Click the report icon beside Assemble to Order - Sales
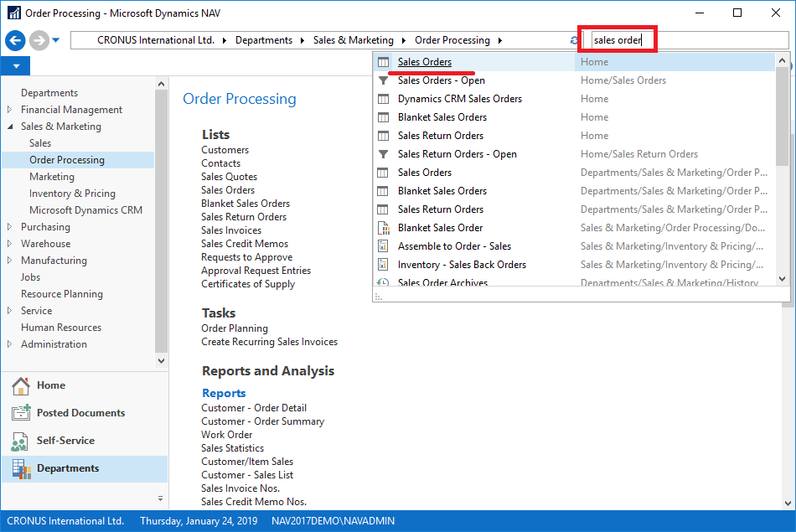 pyautogui.click(x=383, y=246)
